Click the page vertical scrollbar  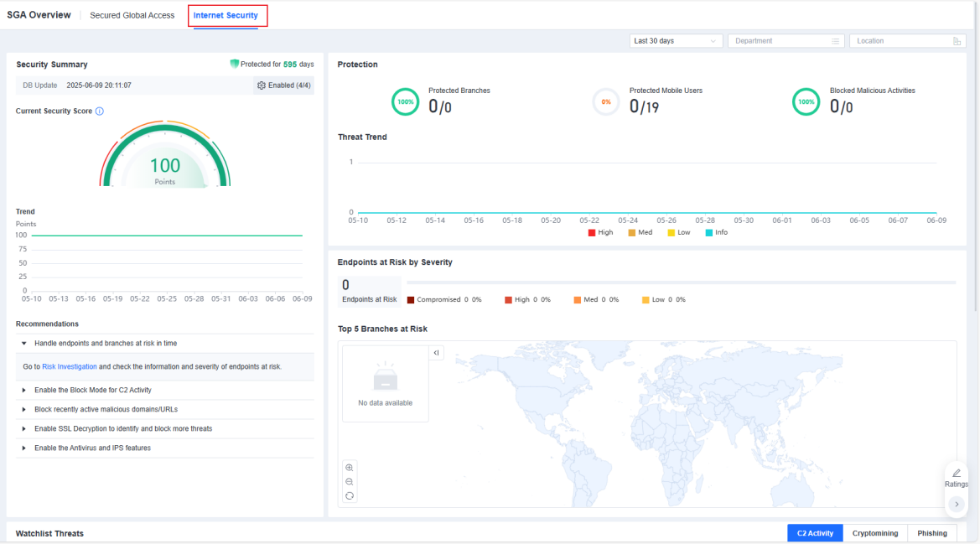pos(977,156)
